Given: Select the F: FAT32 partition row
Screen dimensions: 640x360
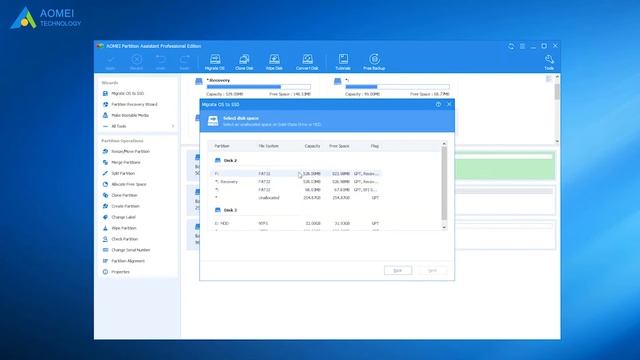Looking at the screenshot, I should click(297, 174).
